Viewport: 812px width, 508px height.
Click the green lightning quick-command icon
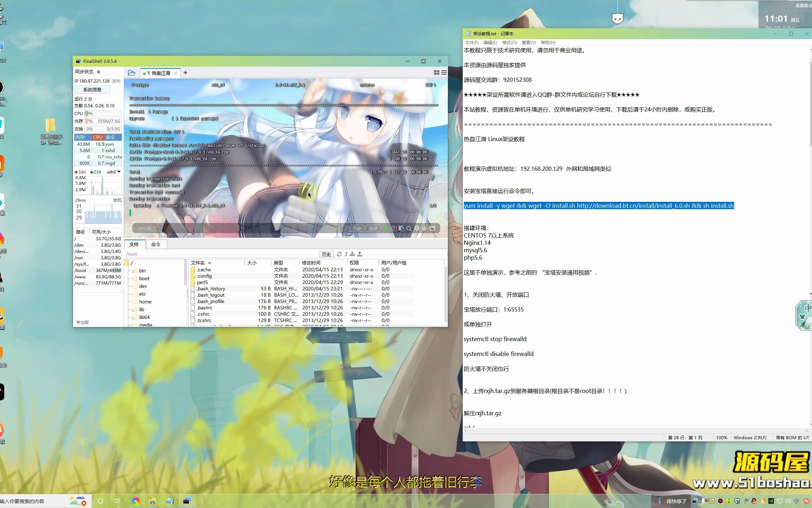pos(386,228)
